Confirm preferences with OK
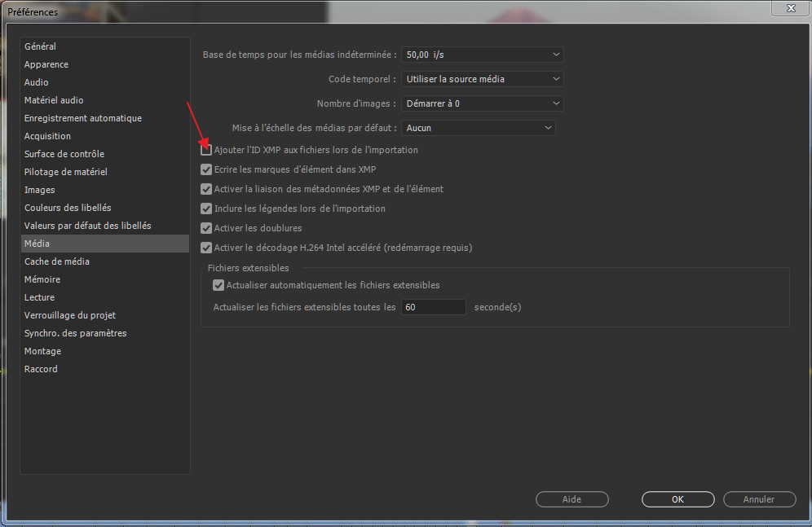Viewport: 812px width, 527px height. (x=677, y=499)
